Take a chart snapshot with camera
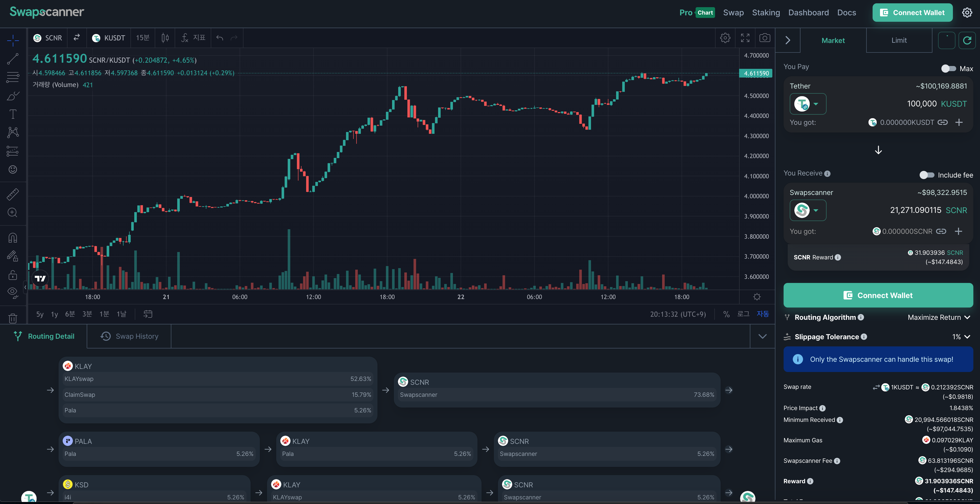980x504 pixels. pyautogui.click(x=765, y=38)
